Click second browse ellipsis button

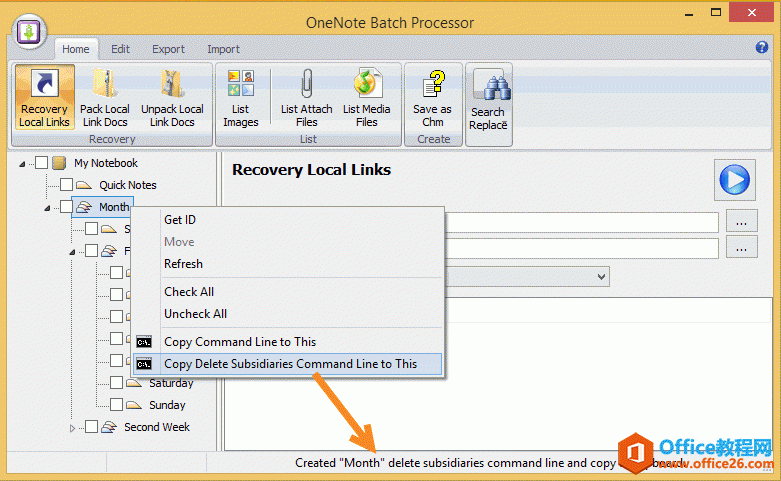tap(742, 247)
